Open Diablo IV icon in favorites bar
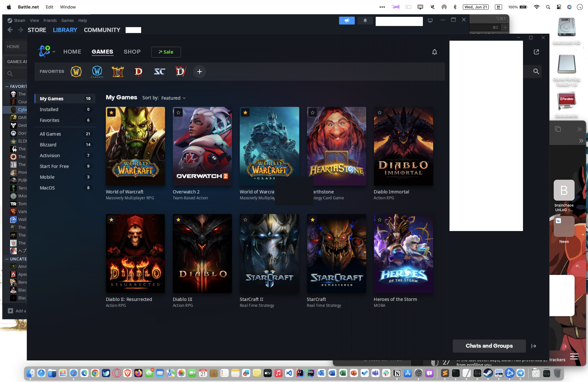 [x=180, y=72]
